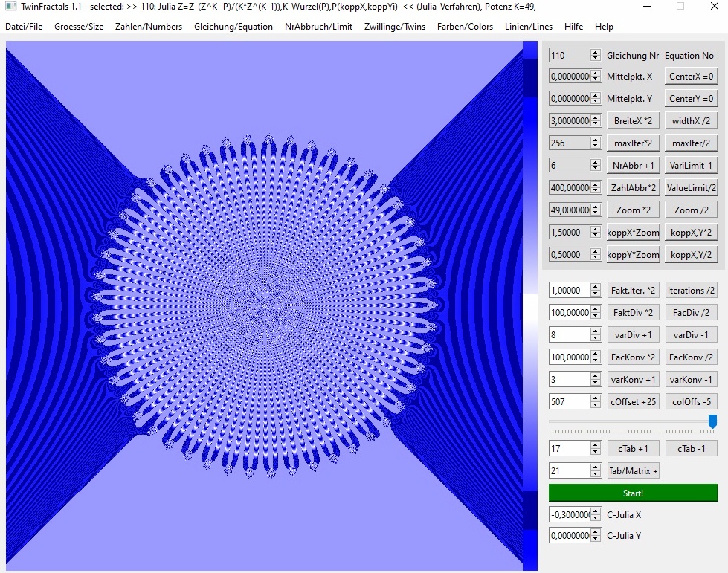The image size is (728, 573).
Task: Click the ValueLimit/2 button
Action: coord(692,187)
